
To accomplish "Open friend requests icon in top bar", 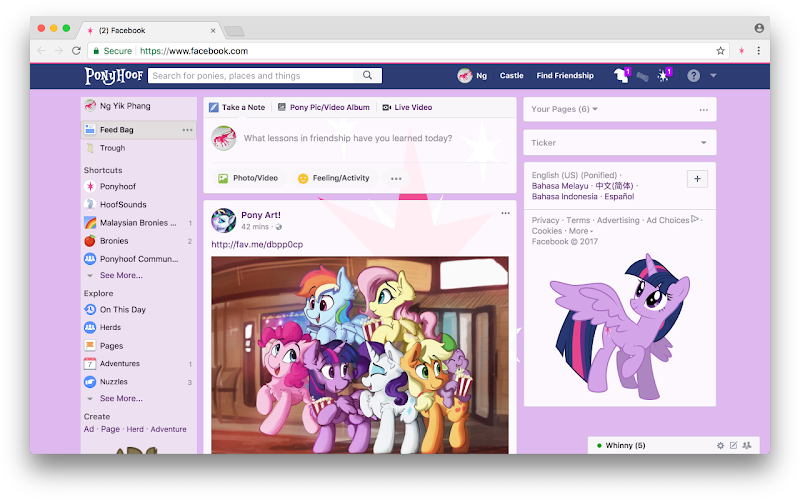I will click(x=621, y=76).
